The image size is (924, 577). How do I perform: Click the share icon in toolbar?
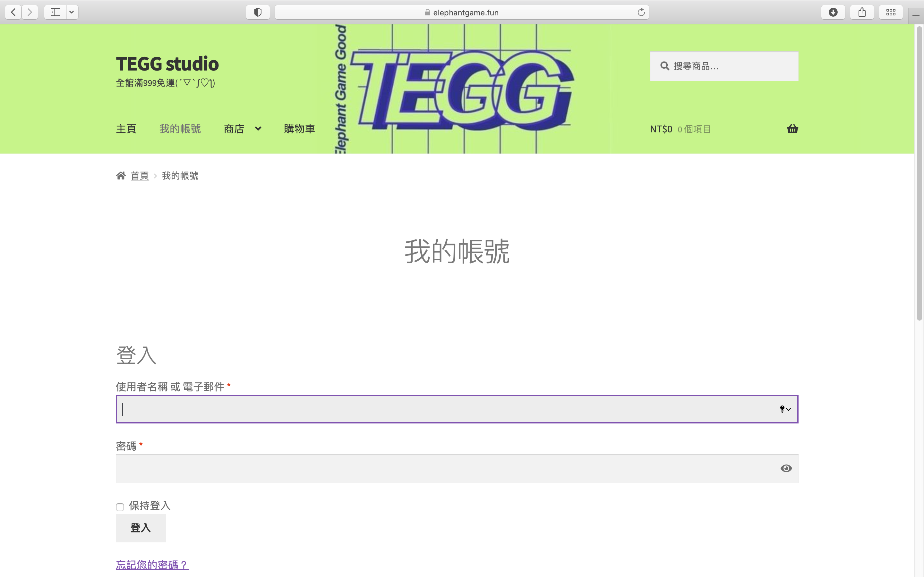click(862, 12)
